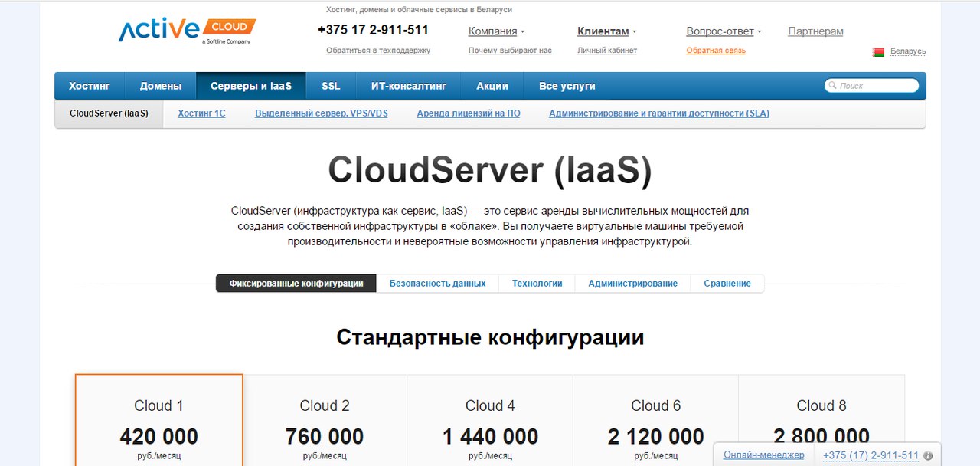Open the Все услуги menu
Screen dimensions: 980x466
coord(567,86)
